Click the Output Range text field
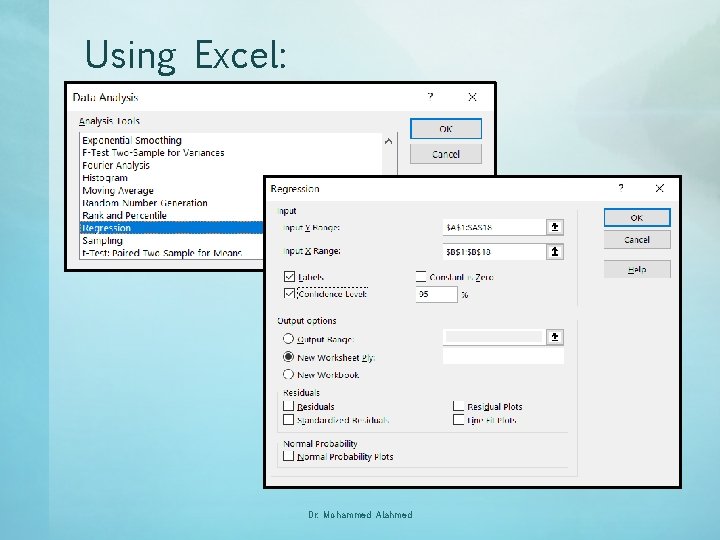Image resolution: width=720 pixels, height=540 pixels. pyautogui.click(x=494, y=337)
